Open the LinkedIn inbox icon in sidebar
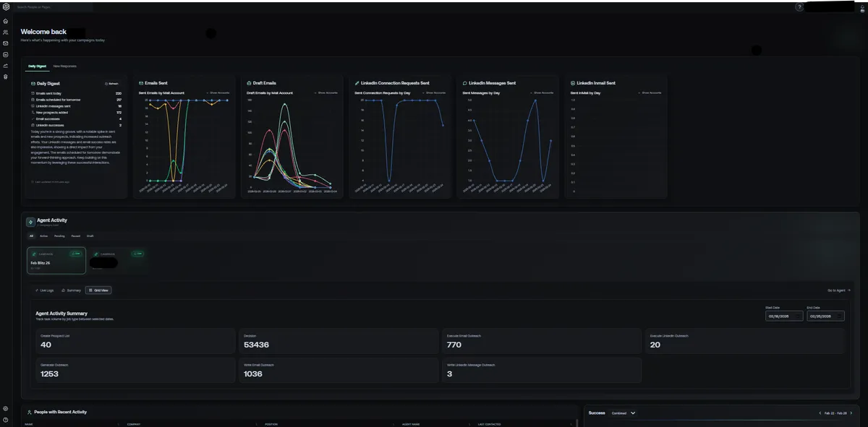 point(5,54)
